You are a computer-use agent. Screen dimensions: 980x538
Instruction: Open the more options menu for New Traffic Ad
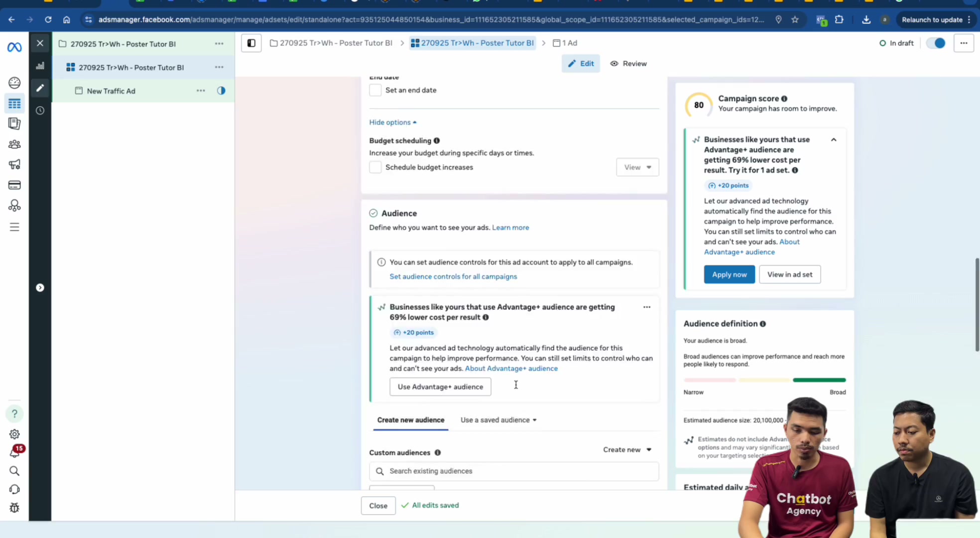[201, 91]
